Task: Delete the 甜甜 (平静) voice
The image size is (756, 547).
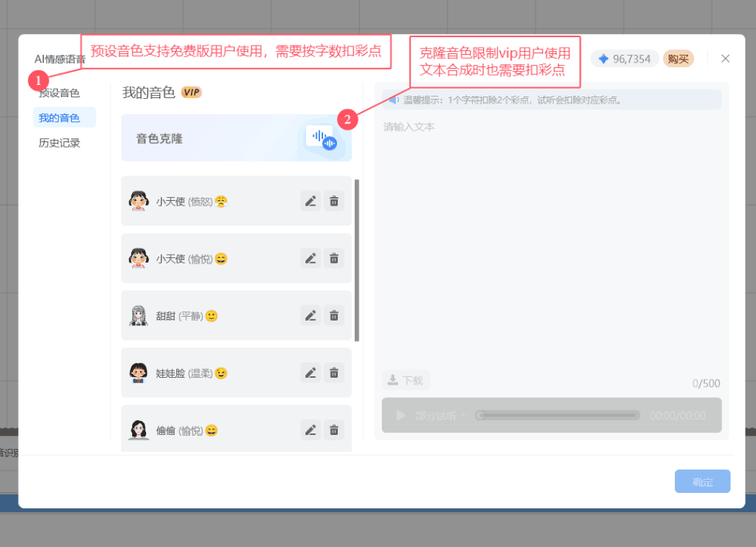Action: click(334, 316)
